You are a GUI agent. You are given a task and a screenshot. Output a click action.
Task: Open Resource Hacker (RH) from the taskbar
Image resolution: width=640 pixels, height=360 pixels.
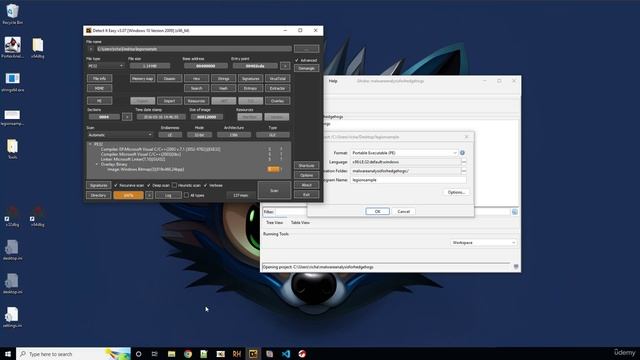pos(237,354)
